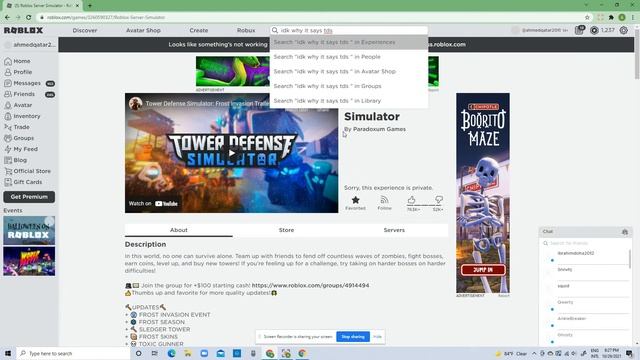Open Friends in the sidebar
Screen dimensions: 640x360
(24, 94)
